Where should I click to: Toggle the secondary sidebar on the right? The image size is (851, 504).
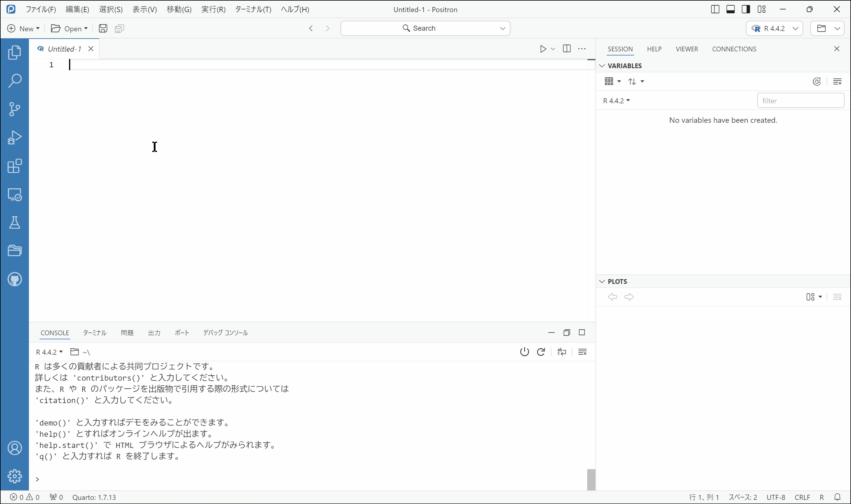746,9
